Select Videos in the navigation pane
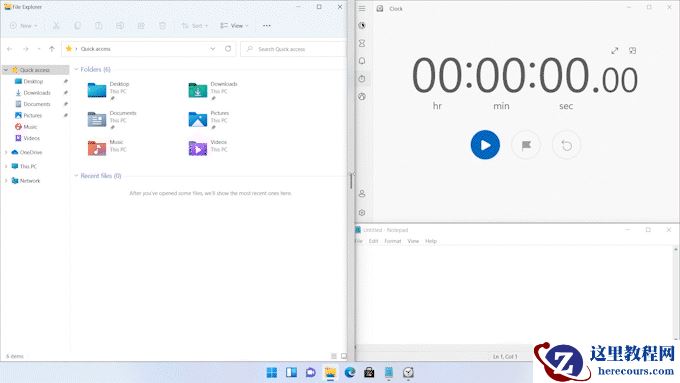Image resolution: width=680 pixels, height=383 pixels. [x=31, y=138]
